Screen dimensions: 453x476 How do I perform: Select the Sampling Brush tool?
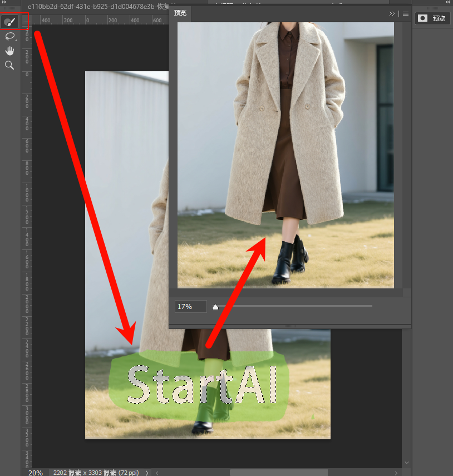click(x=9, y=22)
